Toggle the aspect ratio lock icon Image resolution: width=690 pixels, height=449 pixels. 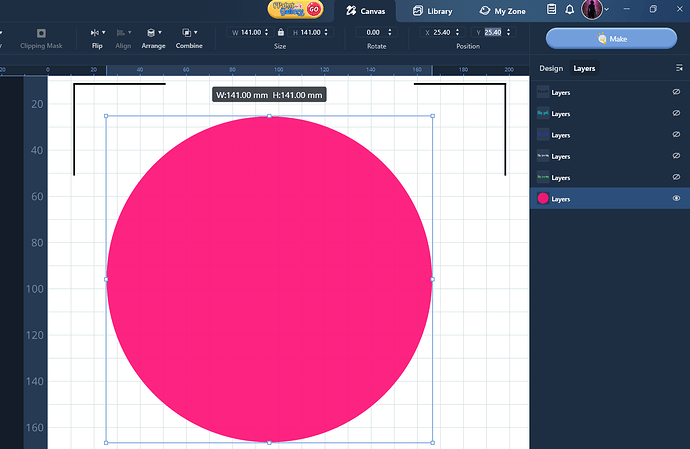tap(280, 33)
